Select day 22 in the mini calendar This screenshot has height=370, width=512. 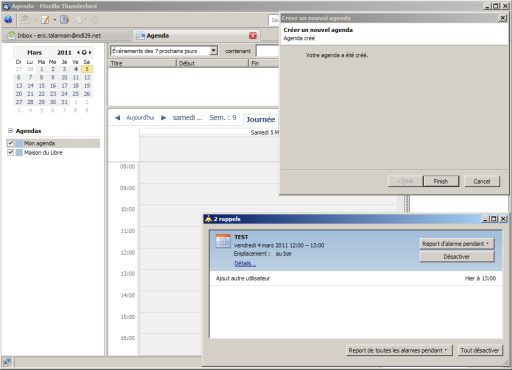(42, 94)
